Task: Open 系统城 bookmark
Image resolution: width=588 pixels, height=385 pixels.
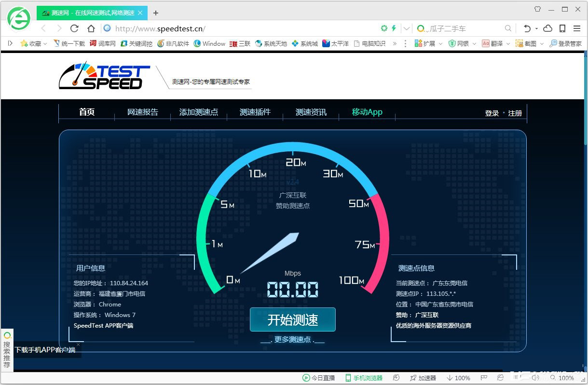Action: click(x=305, y=43)
